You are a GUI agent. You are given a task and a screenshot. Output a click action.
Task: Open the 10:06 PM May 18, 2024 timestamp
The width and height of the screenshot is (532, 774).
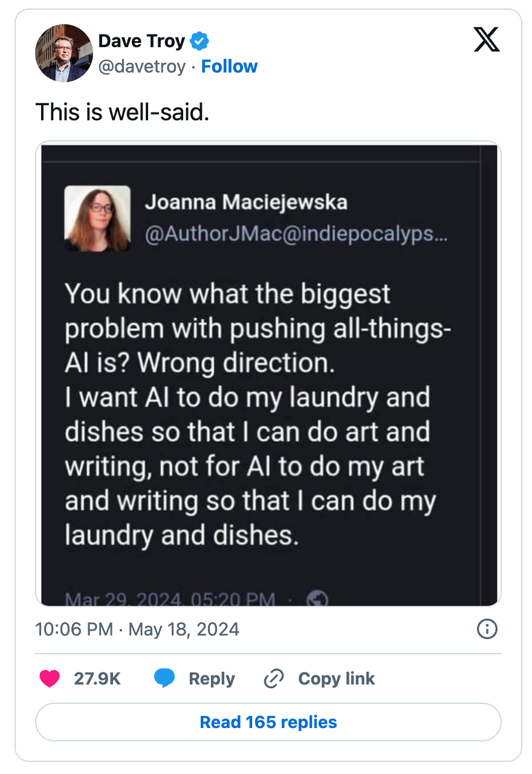(137, 629)
